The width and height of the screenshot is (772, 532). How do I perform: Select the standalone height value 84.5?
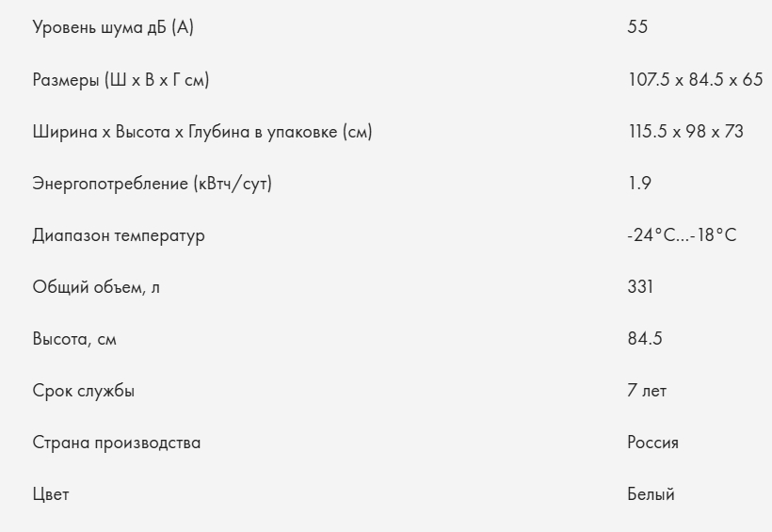(x=645, y=339)
